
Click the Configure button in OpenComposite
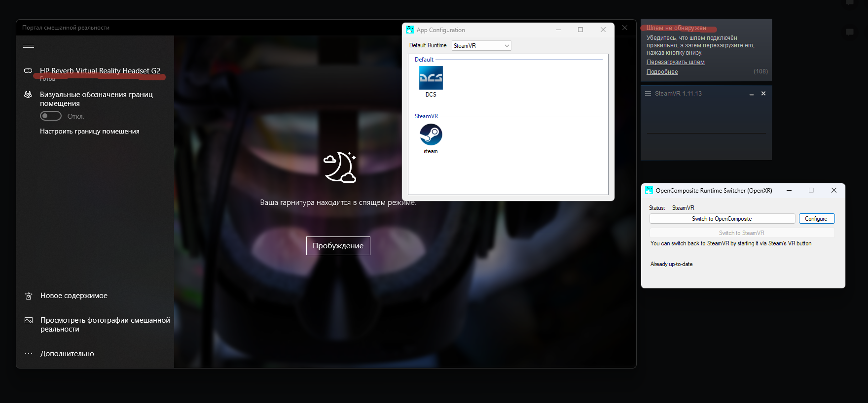(x=817, y=219)
